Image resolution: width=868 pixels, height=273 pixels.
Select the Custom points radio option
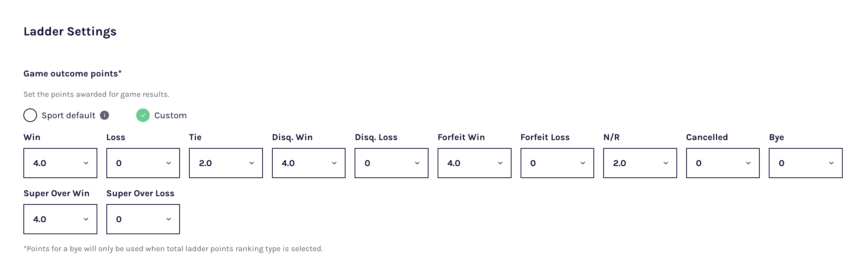143,115
